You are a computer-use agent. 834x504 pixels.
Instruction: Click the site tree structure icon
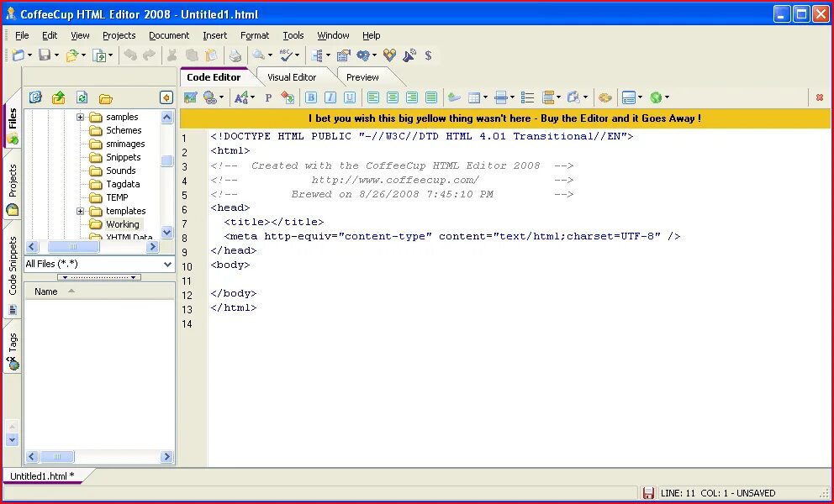tap(318, 55)
